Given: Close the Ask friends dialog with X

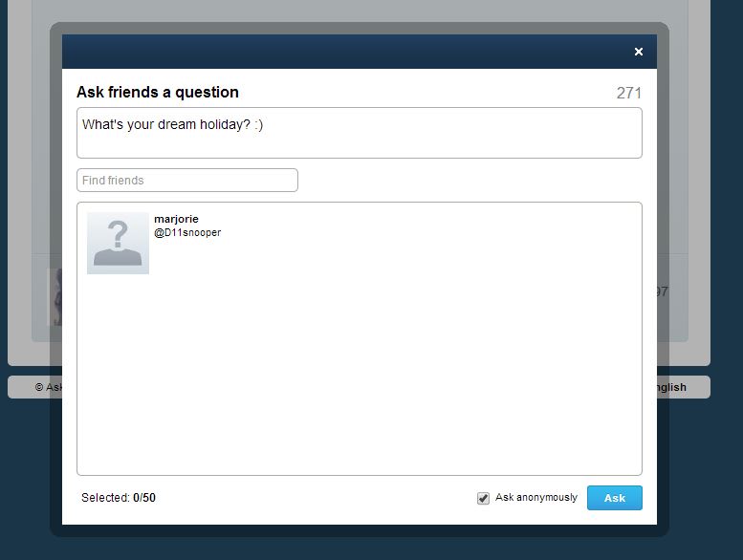Looking at the screenshot, I should (638, 52).
